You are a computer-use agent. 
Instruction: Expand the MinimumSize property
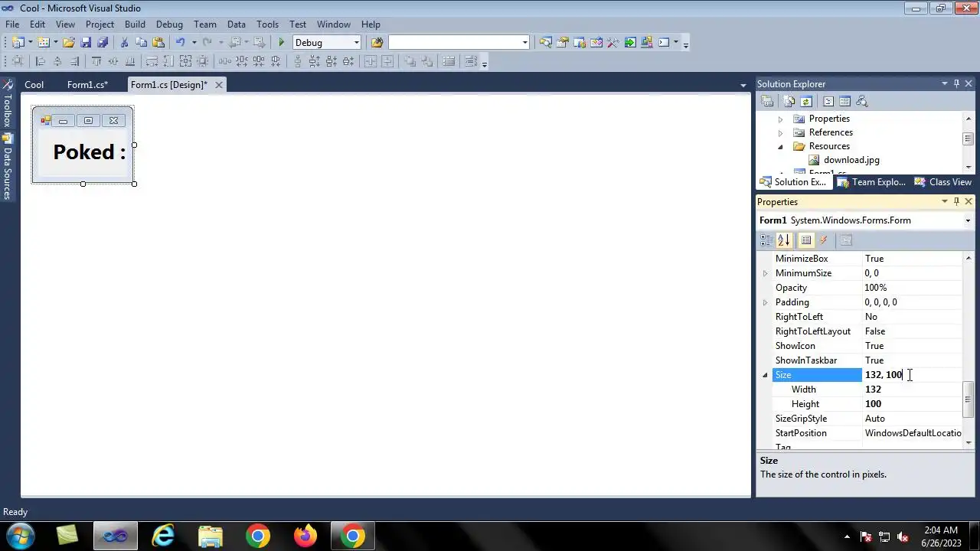click(765, 273)
